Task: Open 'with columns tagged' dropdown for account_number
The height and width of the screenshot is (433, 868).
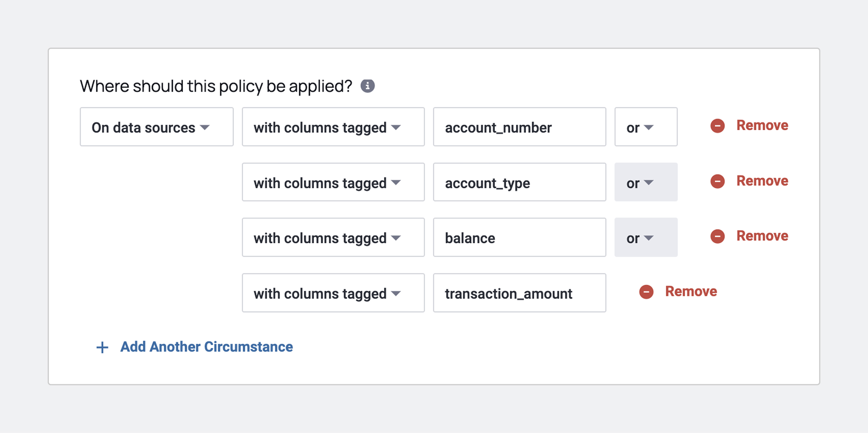Action: (x=333, y=127)
